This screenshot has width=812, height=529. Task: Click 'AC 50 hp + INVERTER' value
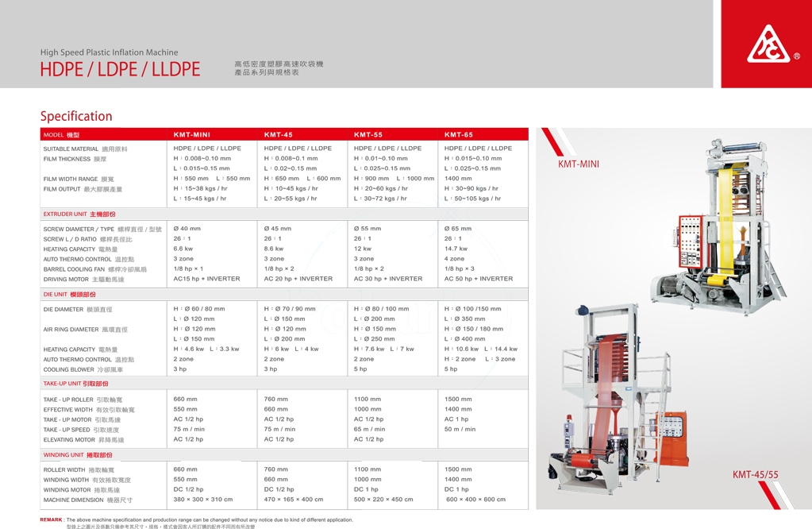point(479,279)
